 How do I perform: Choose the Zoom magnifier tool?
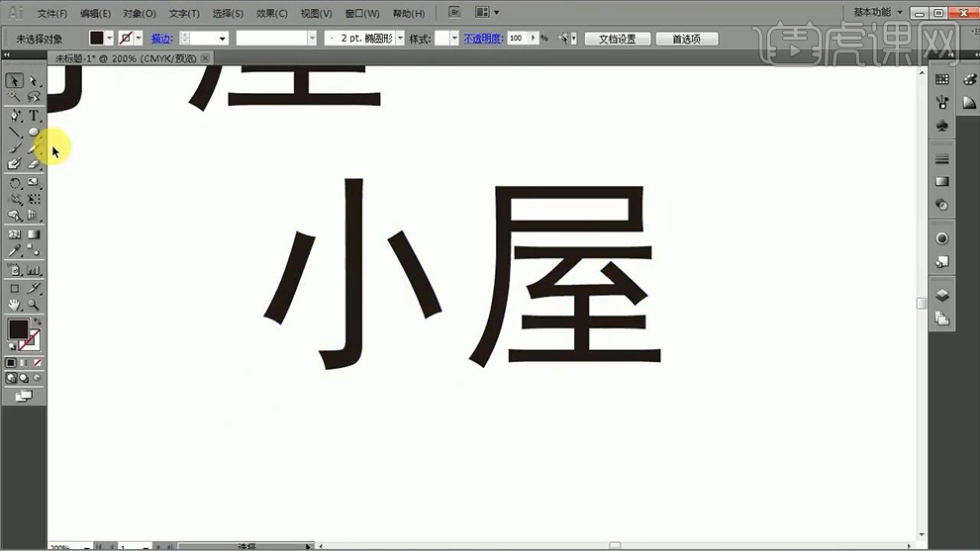point(34,305)
